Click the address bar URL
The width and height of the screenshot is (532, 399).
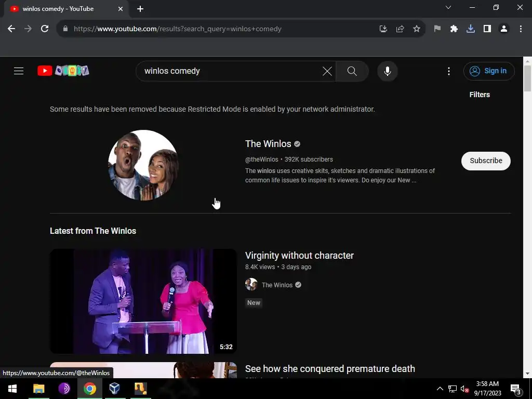coord(178,29)
